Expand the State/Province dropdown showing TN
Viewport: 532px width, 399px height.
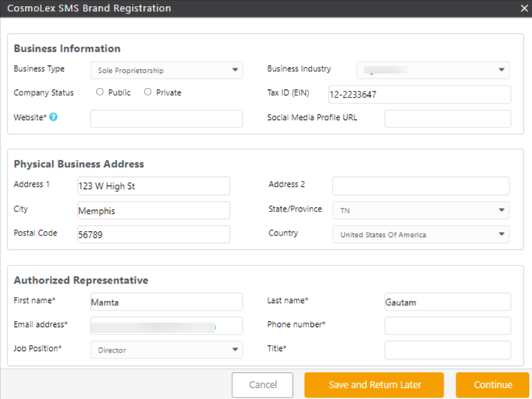[420, 211]
